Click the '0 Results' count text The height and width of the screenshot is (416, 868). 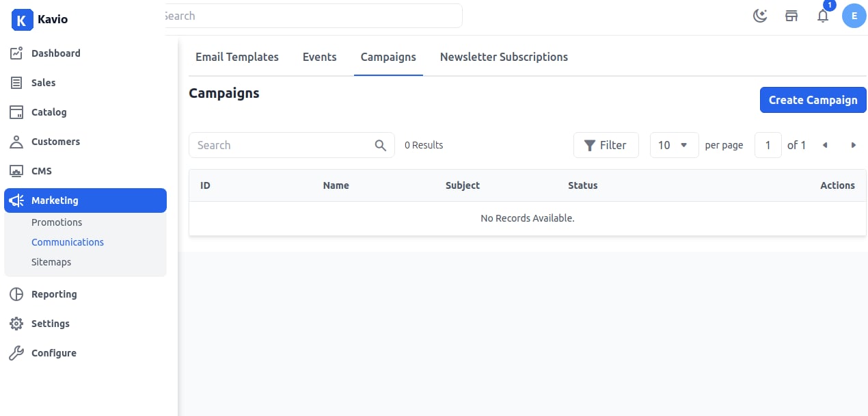(x=424, y=145)
